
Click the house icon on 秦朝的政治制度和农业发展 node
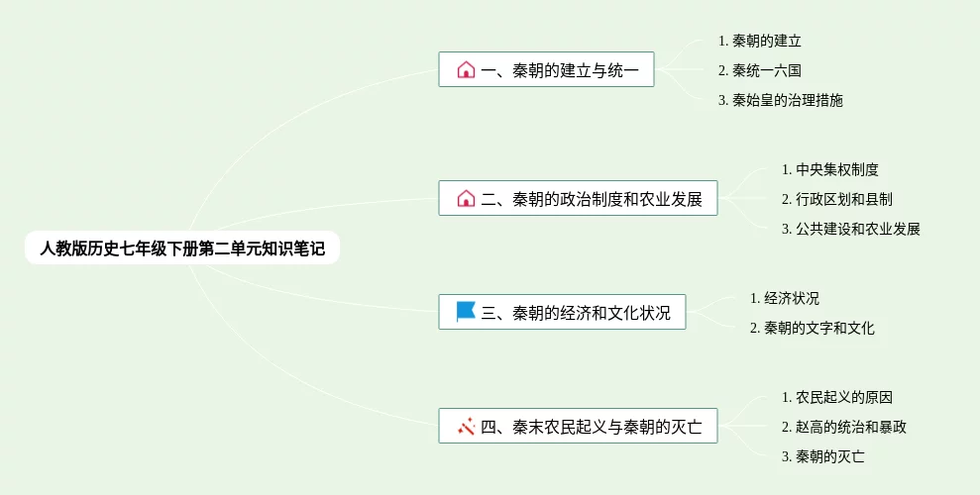tap(466, 199)
